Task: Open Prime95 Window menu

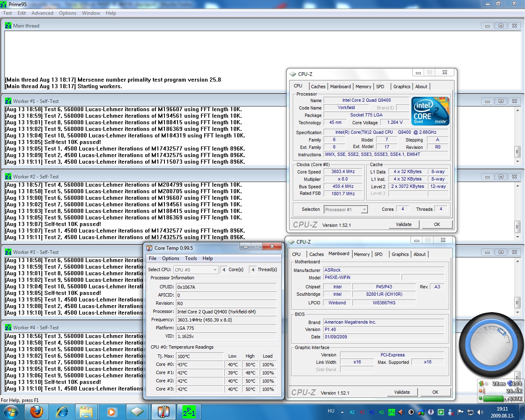Action: [x=91, y=13]
